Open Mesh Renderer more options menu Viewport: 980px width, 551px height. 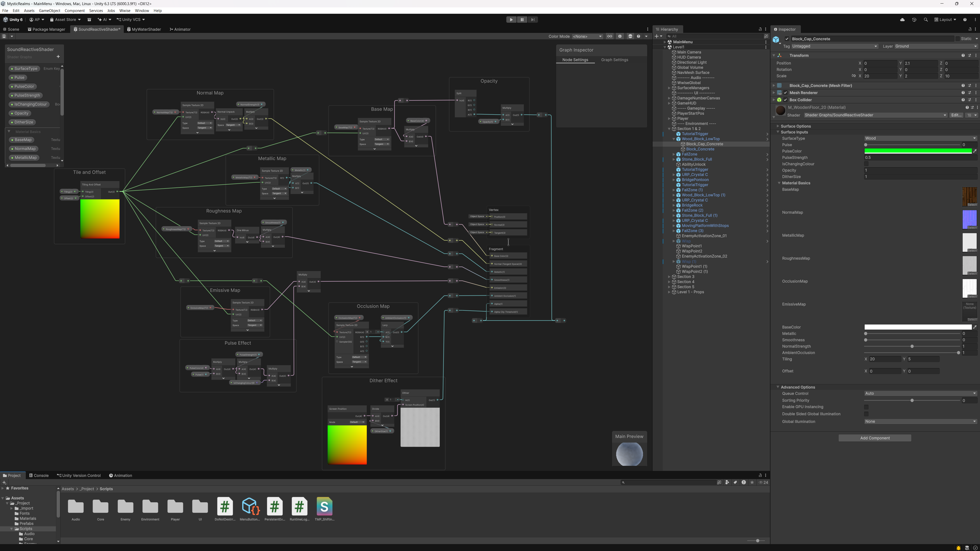coord(976,93)
